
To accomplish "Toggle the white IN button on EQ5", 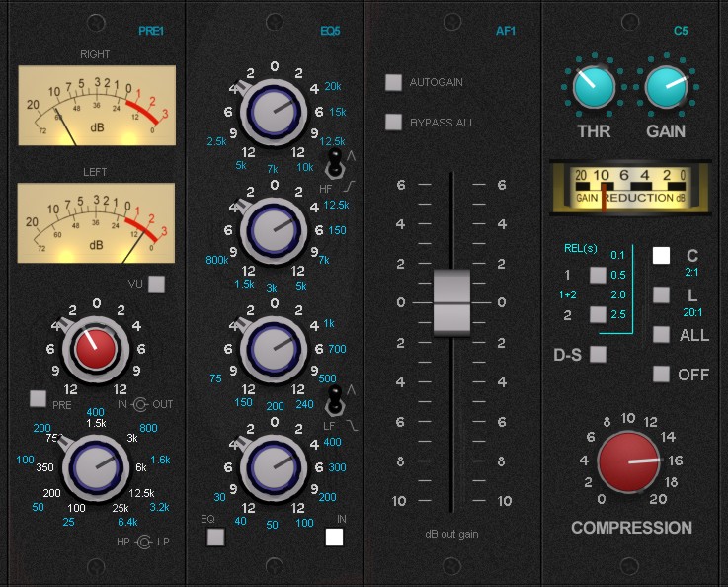I will click(334, 537).
